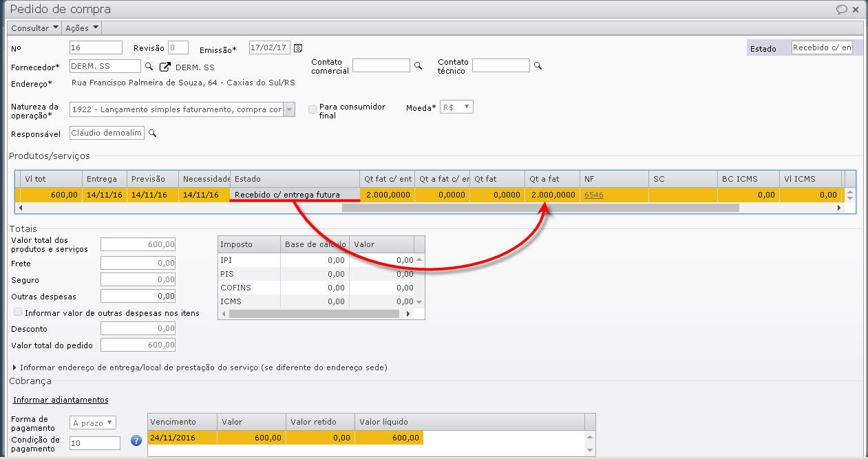Click right arrow of products table scrollbar
This screenshot has width=868, height=459.
tap(838, 207)
